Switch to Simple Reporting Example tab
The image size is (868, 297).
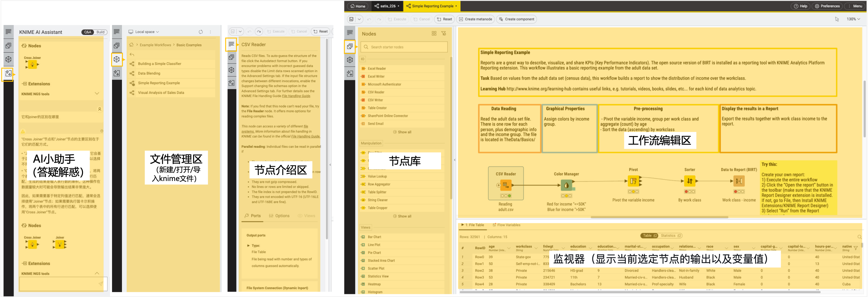(x=432, y=6)
